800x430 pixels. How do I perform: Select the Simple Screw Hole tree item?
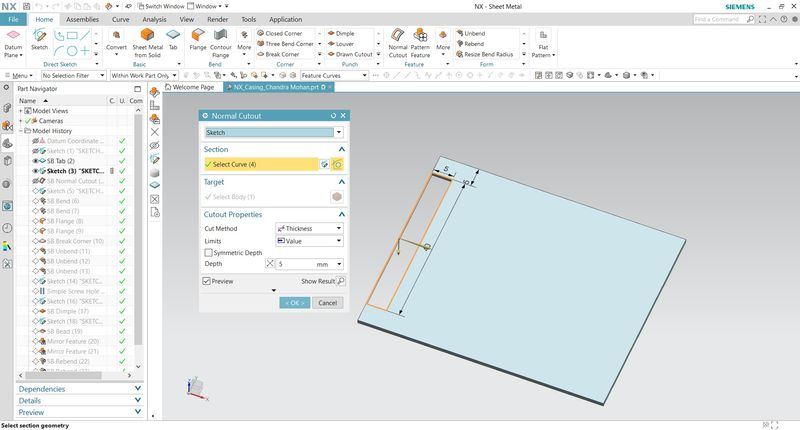(x=73, y=291)
